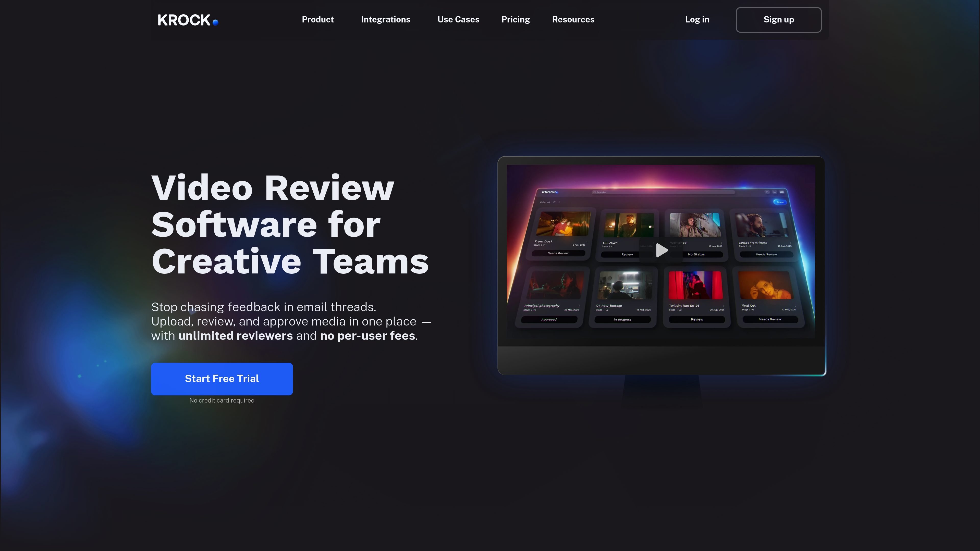Image resolution: width=980 pixels, height=551 pixels.
Task: Click the Sign up button
Action: (778, 20)
